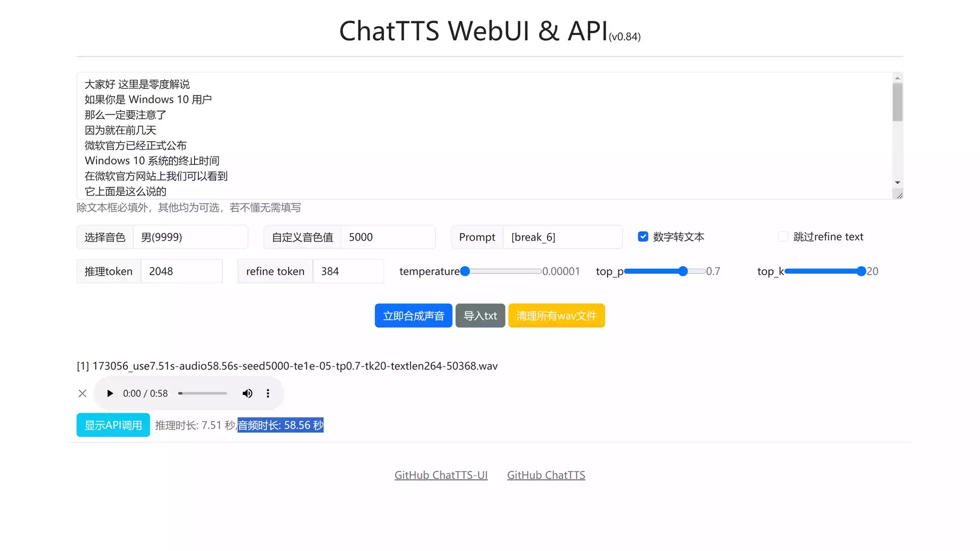Play the generated audio file
This screenshot has height=551, width=980.
pyautogui.click(x=110, y=393)
